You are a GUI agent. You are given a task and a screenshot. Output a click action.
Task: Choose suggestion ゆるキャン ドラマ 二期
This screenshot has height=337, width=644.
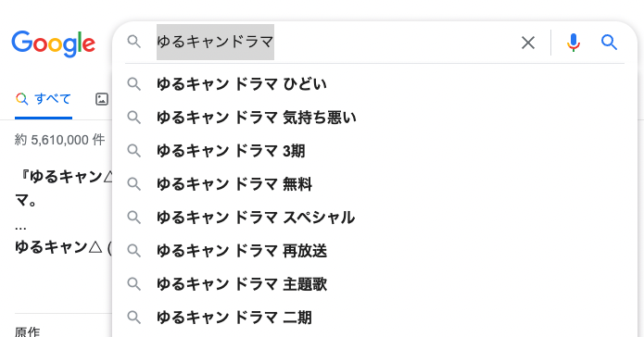[x=374, y=318]
